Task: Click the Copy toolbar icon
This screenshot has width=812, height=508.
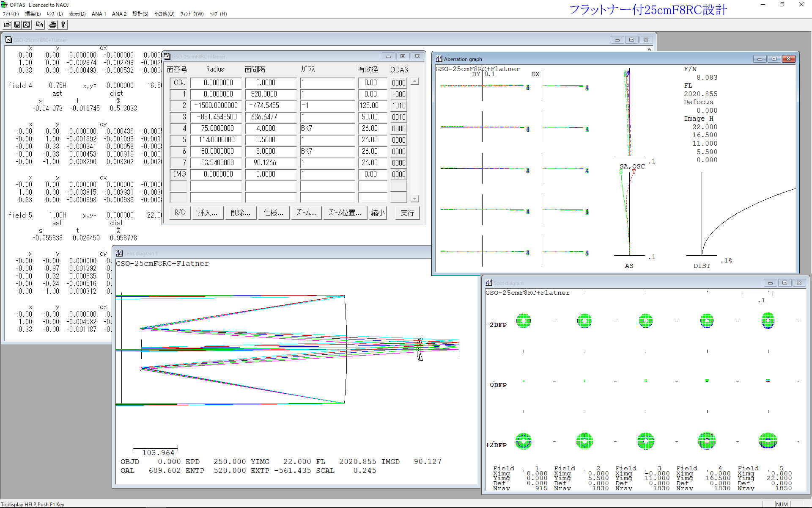Action: [40, 25]
